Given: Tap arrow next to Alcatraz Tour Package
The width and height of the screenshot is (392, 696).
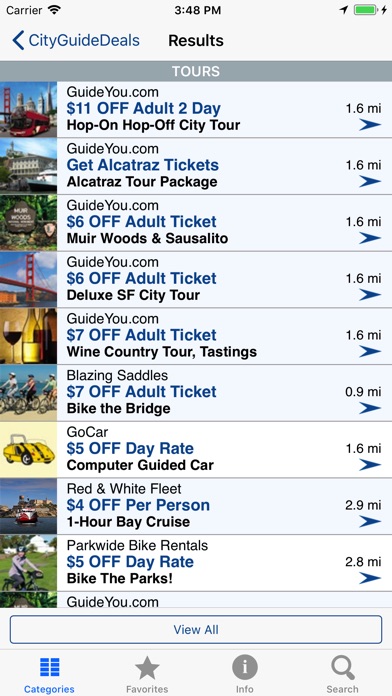Looking at the screenshot, I should click(370, 182).
